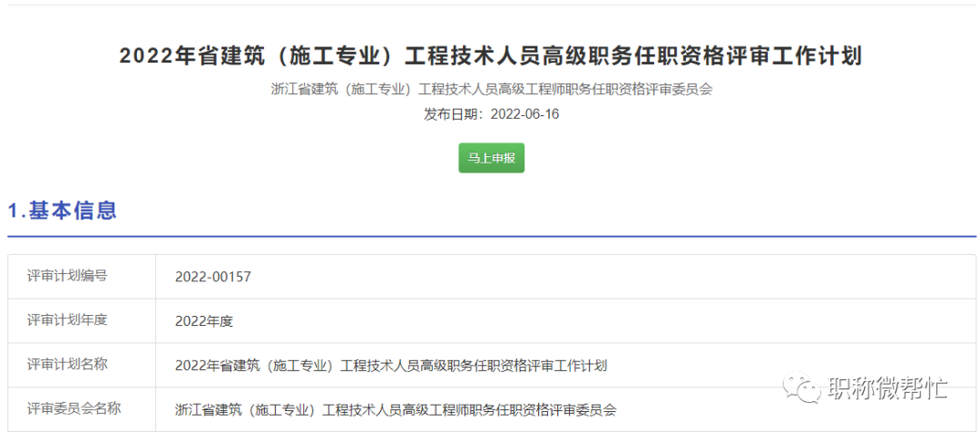
Task: Select the committee name value in the 评审委员会名称 row
Action: (x=396, y=410)
